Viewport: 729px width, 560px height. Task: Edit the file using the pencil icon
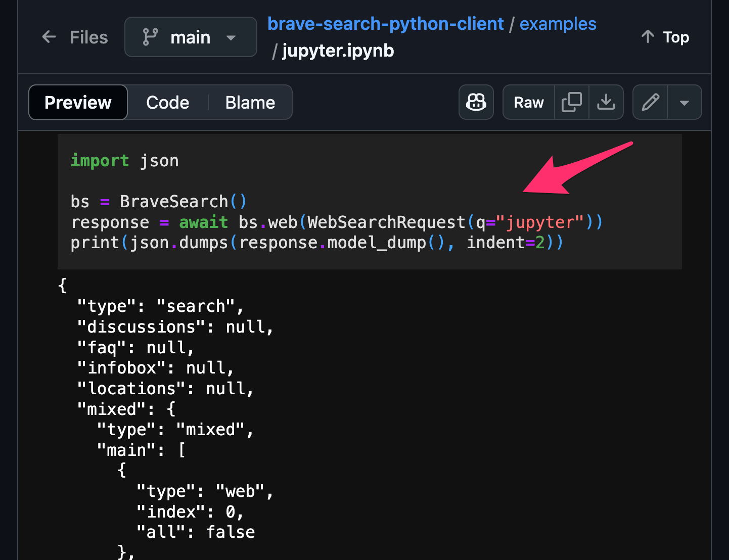[650, 102]
